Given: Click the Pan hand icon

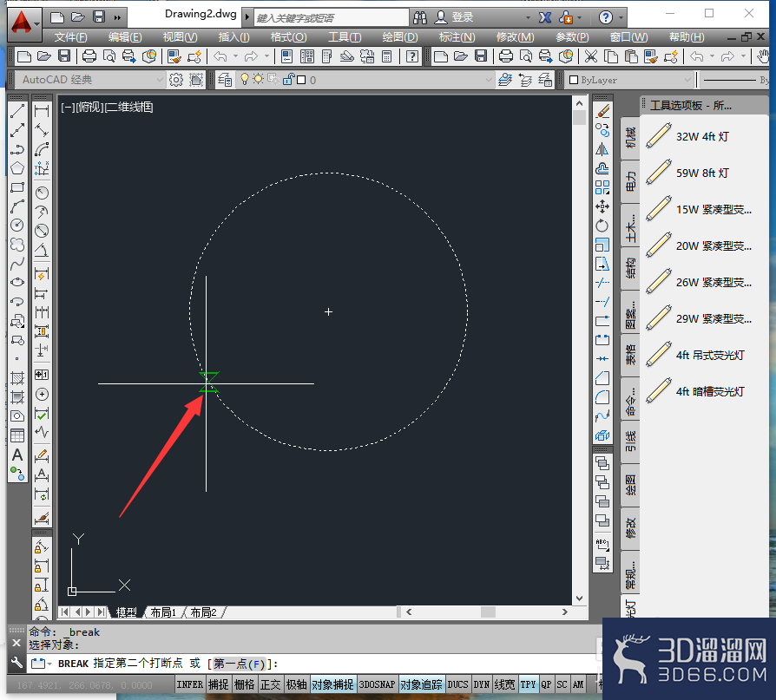Looking at the screenshot, I should pos(763,56).
